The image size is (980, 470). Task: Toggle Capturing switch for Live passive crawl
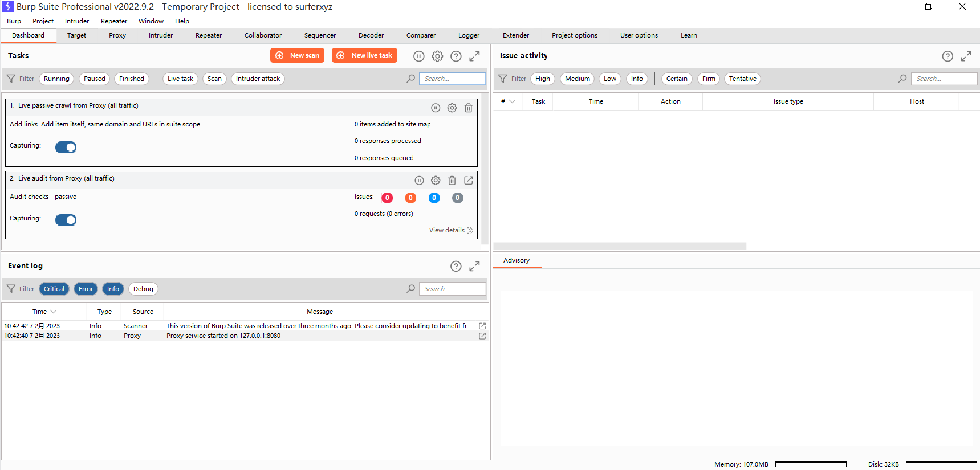pyautogui.click(x=66, y=147)
